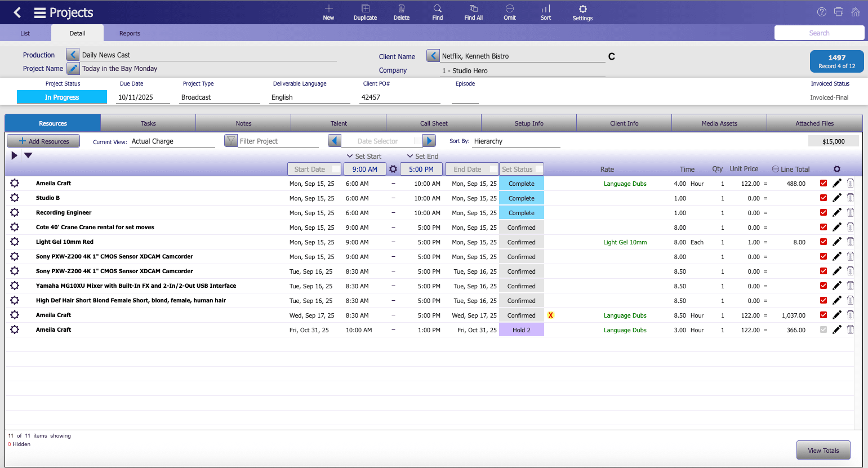Edit Studio B row with pencil
This screenshot has width=868, height=468.
tap(837, 198)
